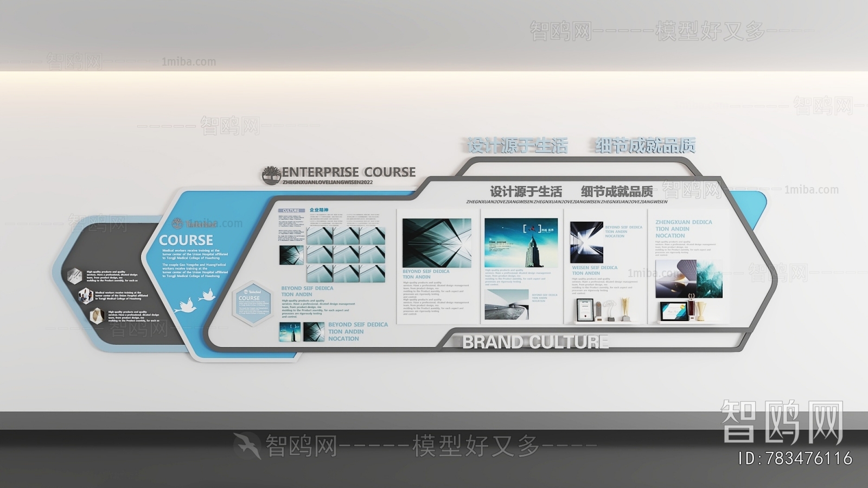Screen dimensions: 868x488
Task: Click the CULTURE label tag
Action: tap(291, 210)
